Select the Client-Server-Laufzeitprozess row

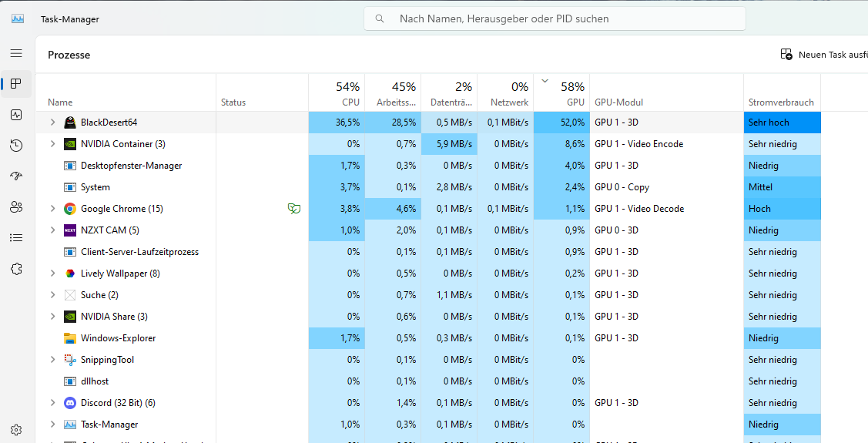point(428,252)
